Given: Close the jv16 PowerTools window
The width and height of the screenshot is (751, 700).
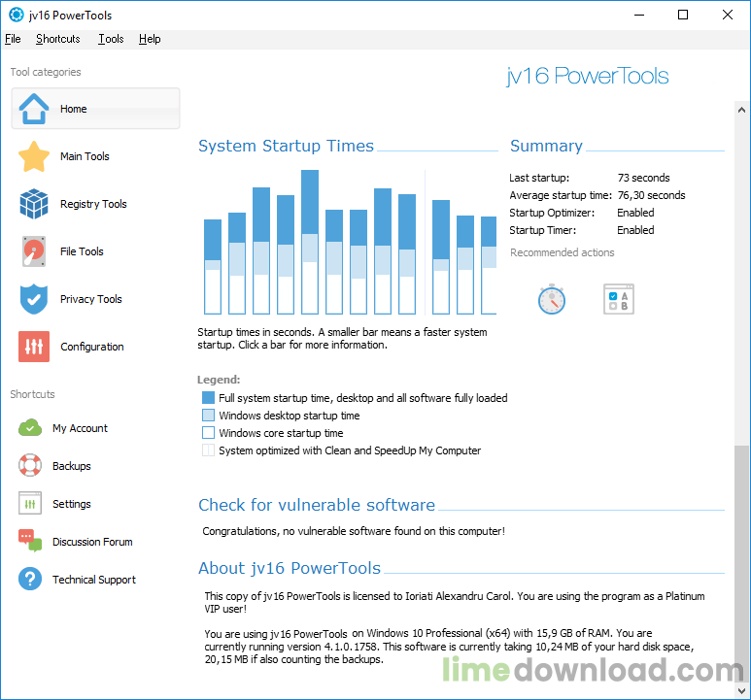Looking at the screenshot, I should pos(727,15).
